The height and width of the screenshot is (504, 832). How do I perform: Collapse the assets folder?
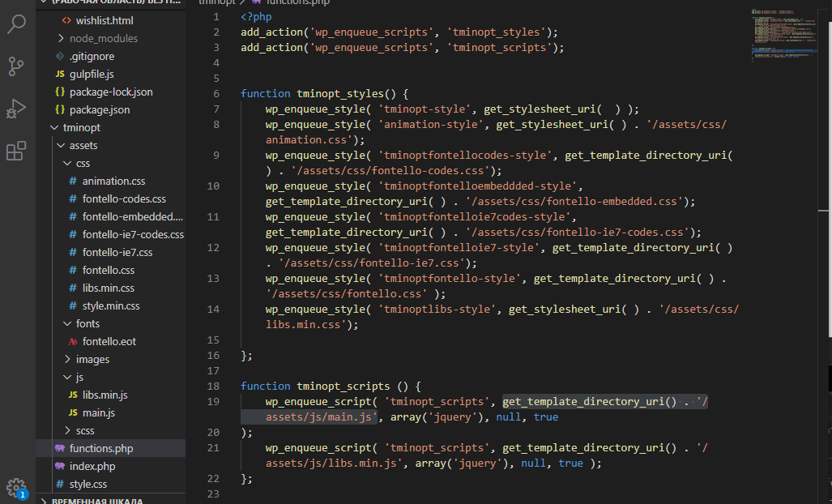tap(83, 145)
